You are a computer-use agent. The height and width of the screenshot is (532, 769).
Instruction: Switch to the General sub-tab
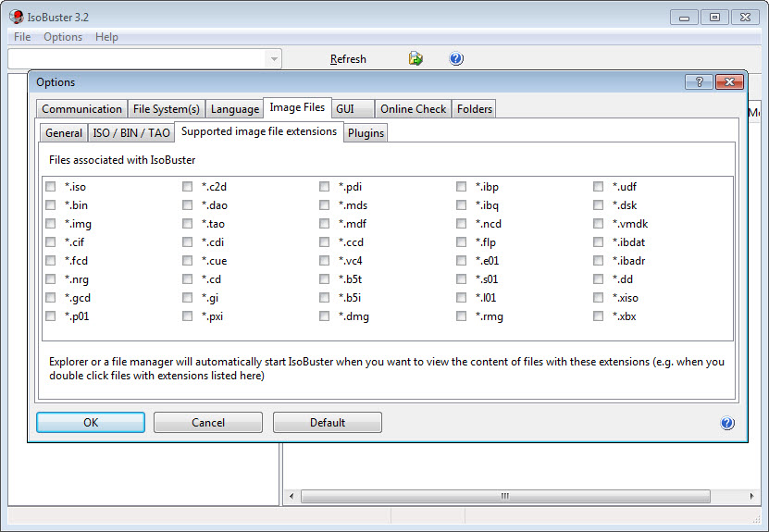(64, 133)
